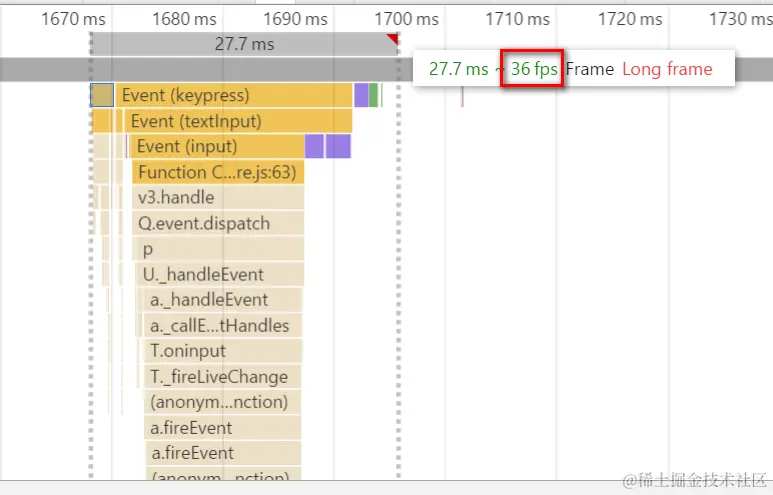
Task: Click the 1690 ms ruler label
Action: tap(295, 19)
